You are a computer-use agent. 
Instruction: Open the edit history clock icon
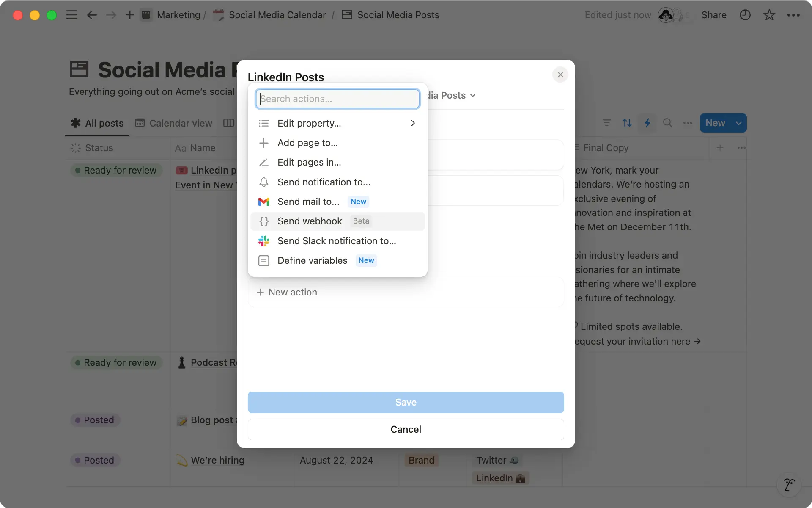click(745, 15)
